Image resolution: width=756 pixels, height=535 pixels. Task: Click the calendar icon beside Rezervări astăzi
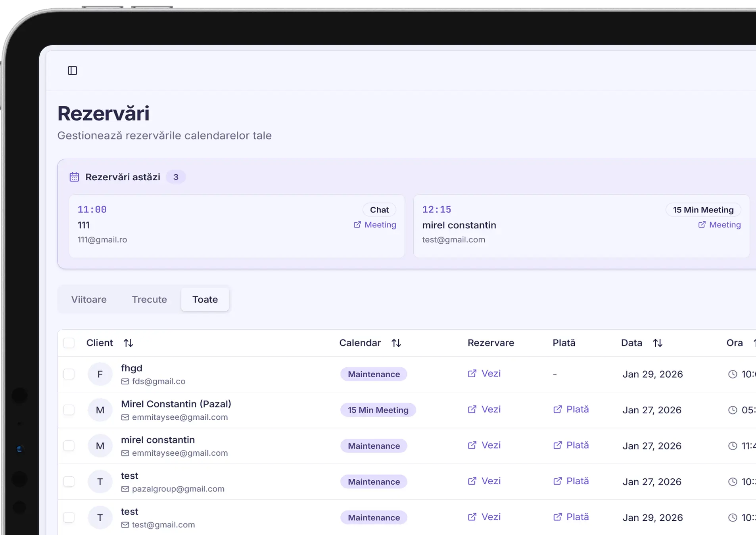(x=74, y=177)
